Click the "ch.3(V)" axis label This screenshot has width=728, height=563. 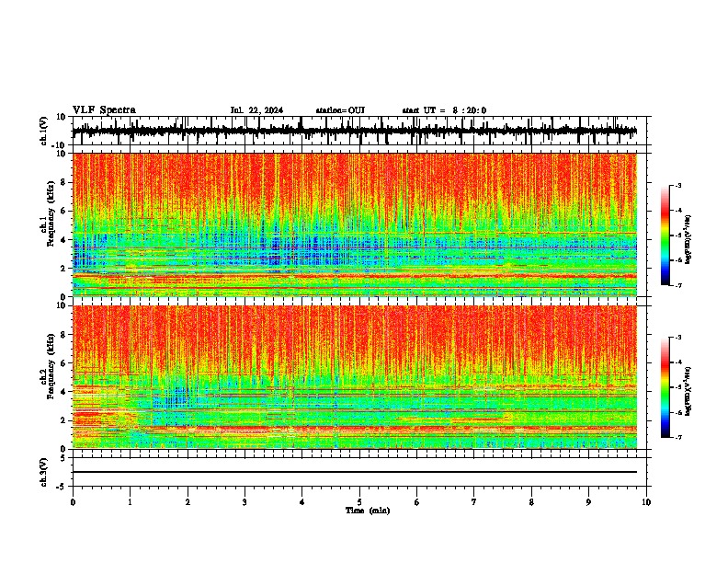tap(44, 472)
